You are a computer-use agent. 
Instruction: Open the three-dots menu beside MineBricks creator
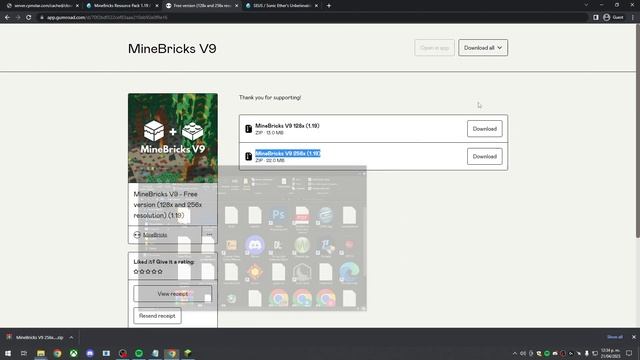pyautogui.click(x=209, y=235)
